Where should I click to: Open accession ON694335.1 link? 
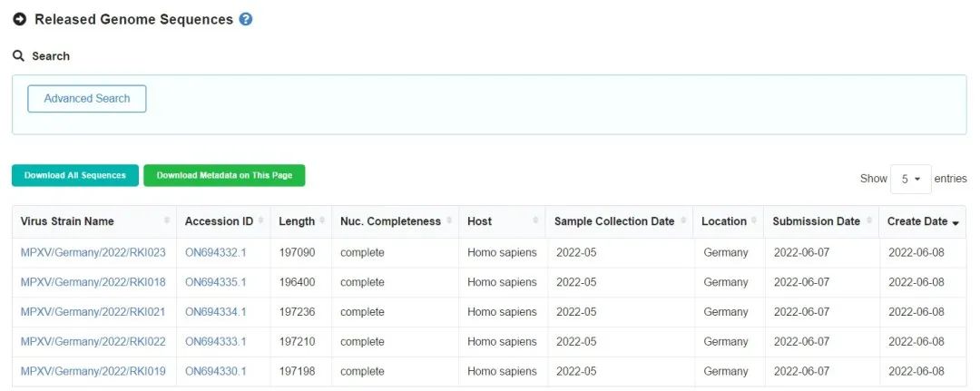point(215,282)
